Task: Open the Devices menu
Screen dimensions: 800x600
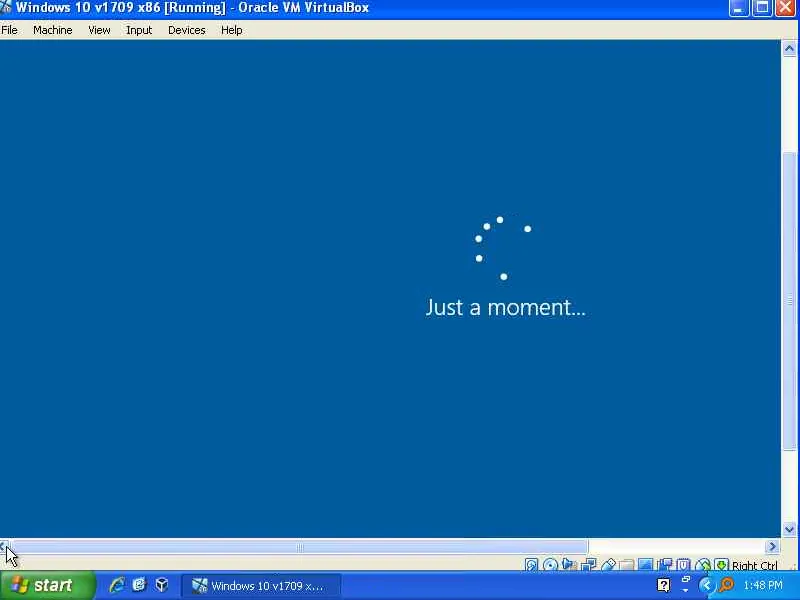Action: click(187, 30)
